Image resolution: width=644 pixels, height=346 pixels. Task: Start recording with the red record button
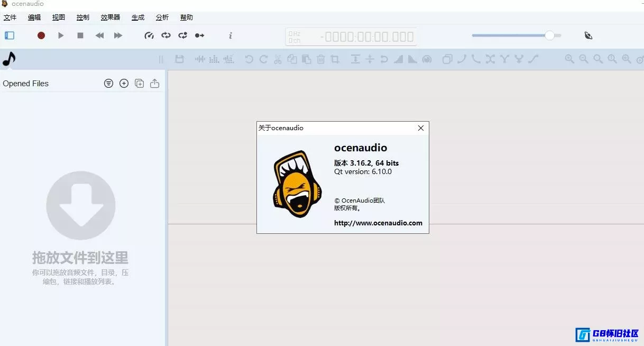pos(41,35)
